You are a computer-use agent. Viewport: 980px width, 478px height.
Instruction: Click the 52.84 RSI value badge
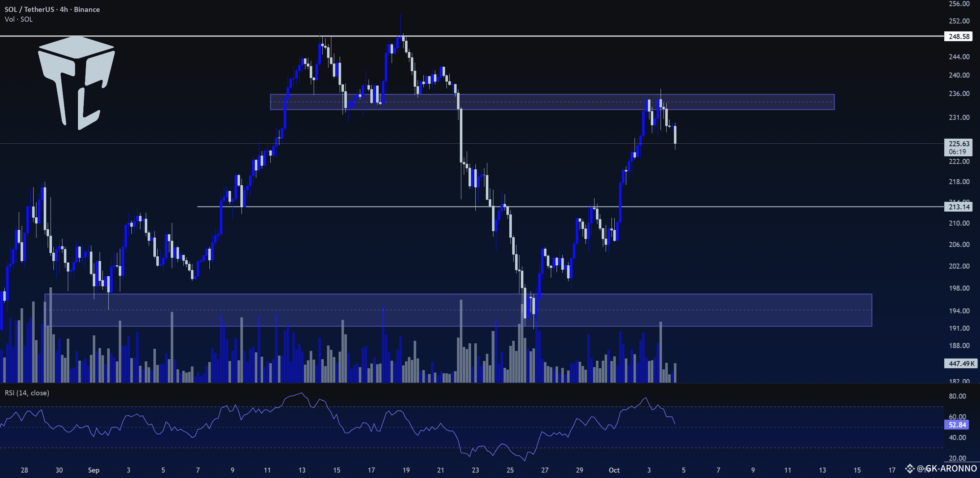coord(957,425)
